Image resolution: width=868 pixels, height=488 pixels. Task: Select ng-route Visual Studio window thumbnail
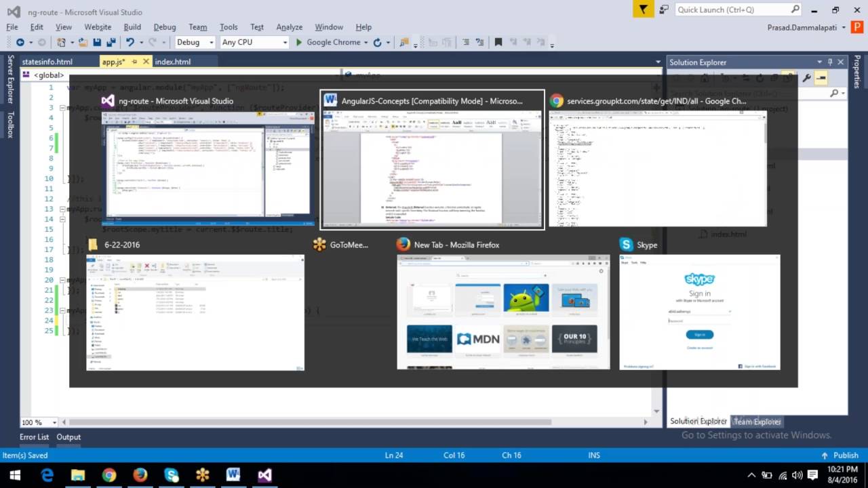point(208,159)
